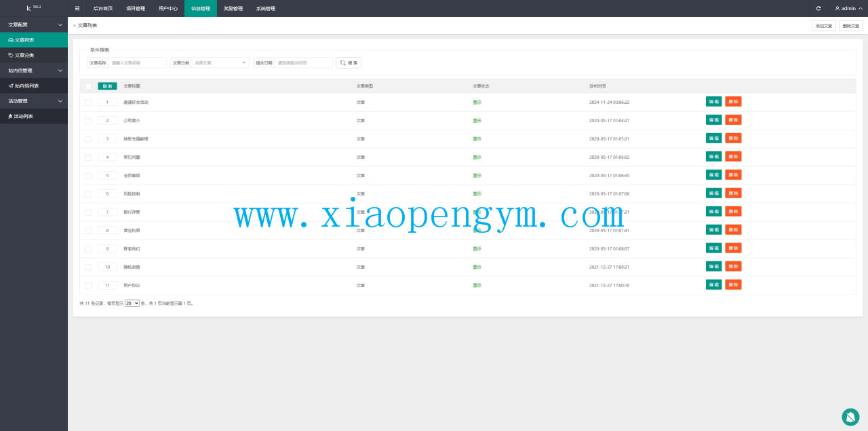The image size is (868, 431).
Task: Click the 删除文章 button
Action: (851, 26)
